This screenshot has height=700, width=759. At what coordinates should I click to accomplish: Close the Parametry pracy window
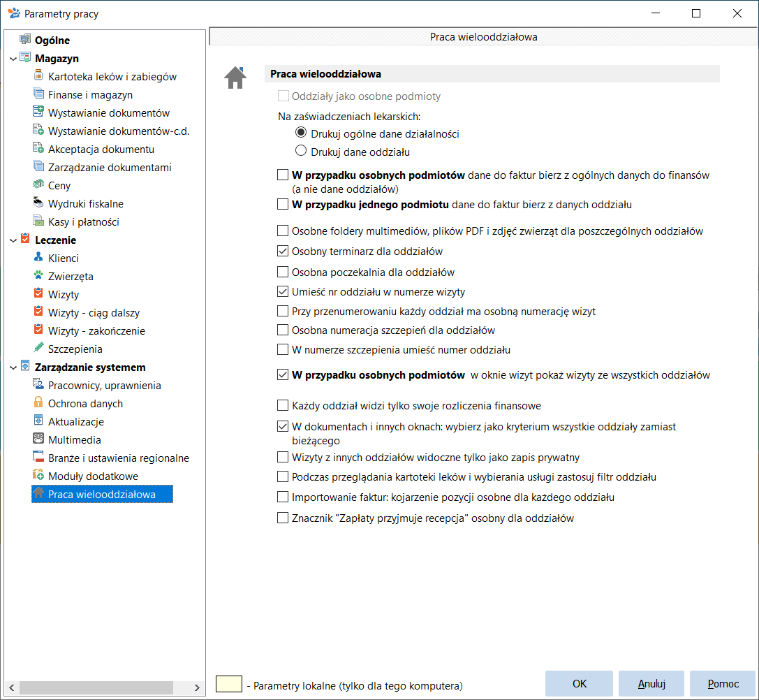point(737,13)
